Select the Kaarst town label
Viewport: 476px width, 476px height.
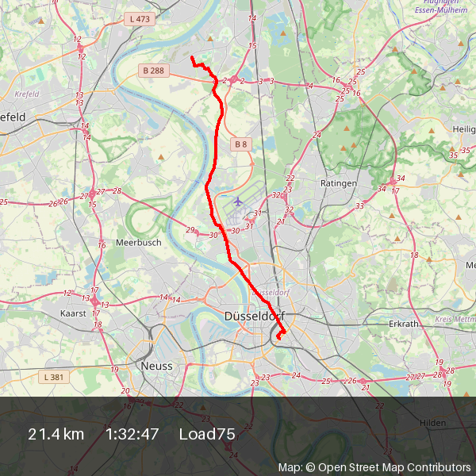coord(73,313)
